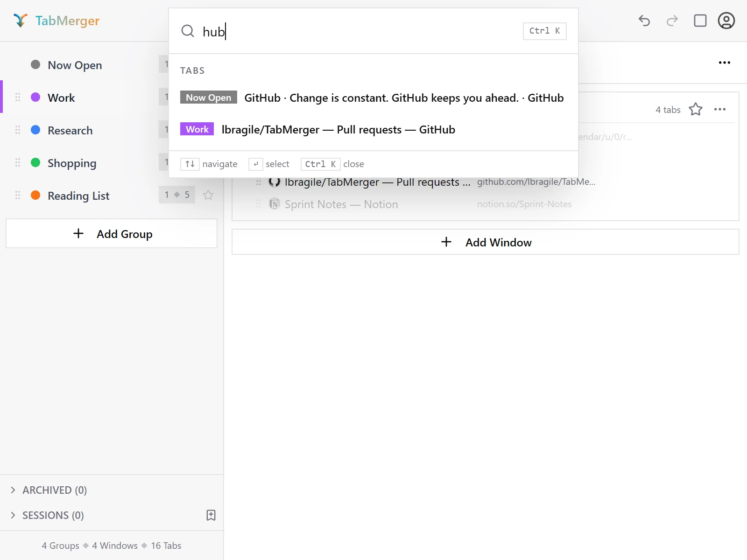Click the undo arrow icon

click(x=644, y=21)
